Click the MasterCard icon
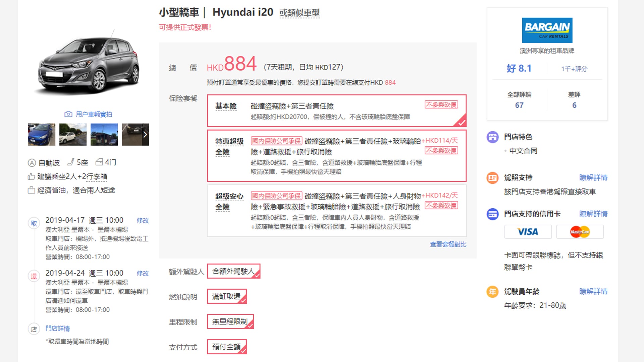 580,232
